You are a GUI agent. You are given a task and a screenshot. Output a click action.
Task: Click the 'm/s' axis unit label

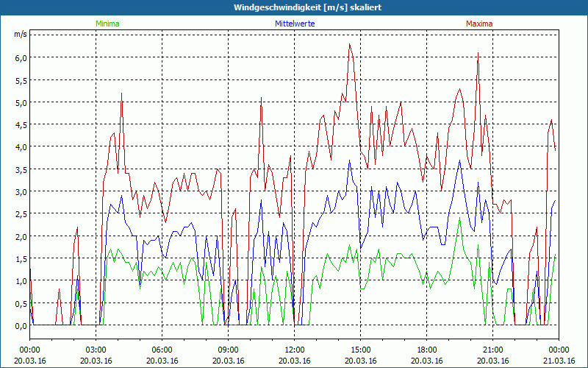coord(21,35)
